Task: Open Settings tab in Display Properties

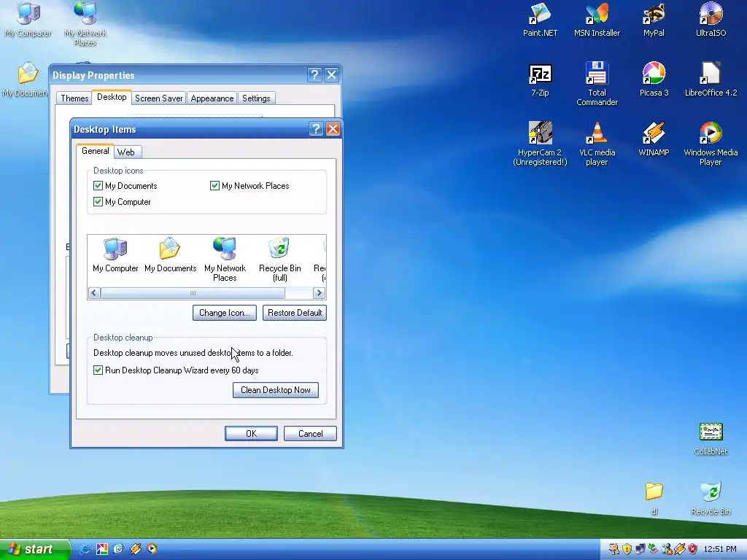Action: tap(256, 98)
